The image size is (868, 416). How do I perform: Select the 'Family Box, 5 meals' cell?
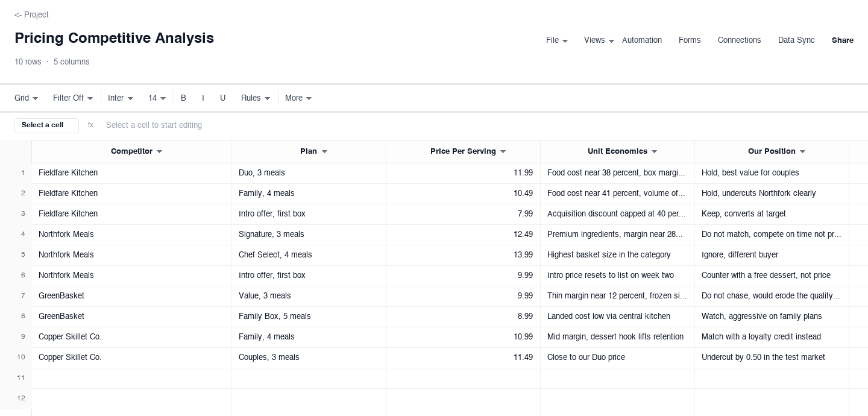tap(309, 317)
